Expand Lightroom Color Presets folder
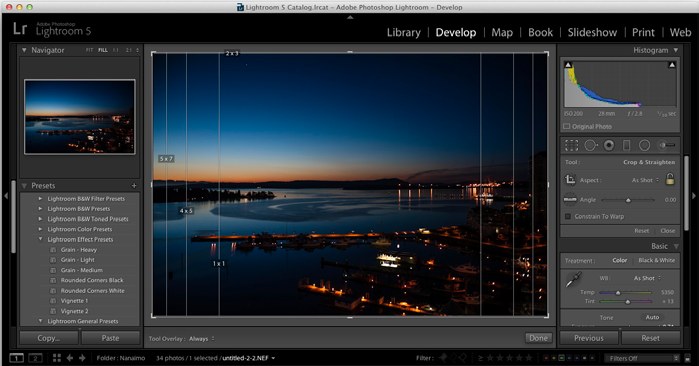The width and height of the screenshot is (699, 366). pos(40,229)
